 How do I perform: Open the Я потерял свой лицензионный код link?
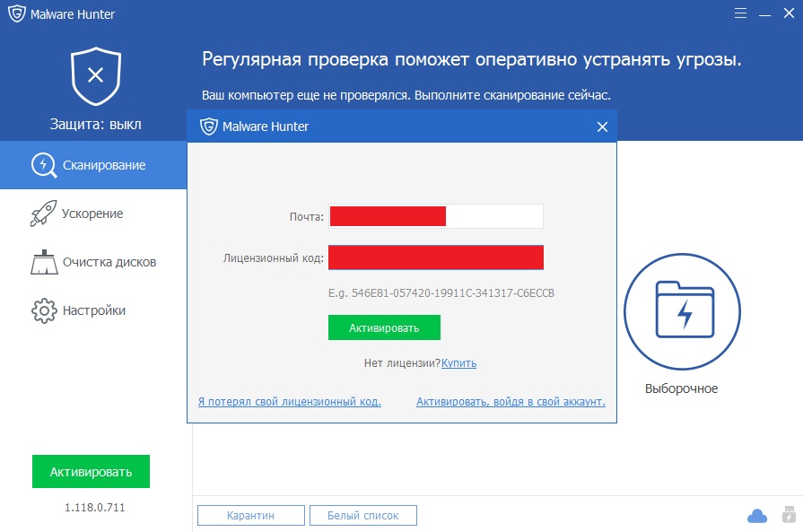[x=289, y=401]
